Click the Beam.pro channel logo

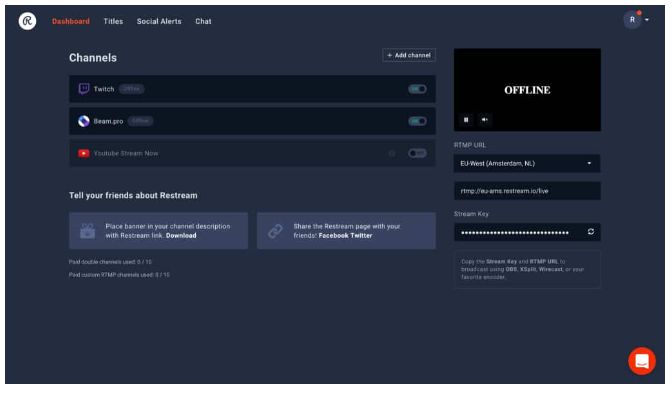coord(84,121)
